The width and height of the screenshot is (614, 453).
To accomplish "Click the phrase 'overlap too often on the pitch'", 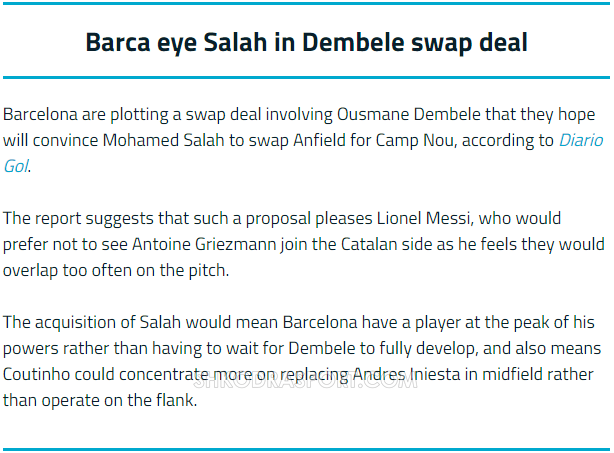I will (114, 270).
